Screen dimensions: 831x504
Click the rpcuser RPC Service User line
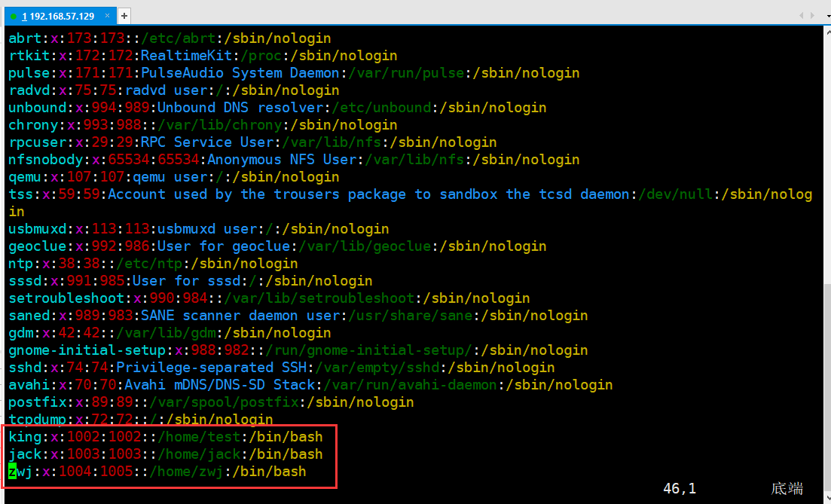coord(253,142)
